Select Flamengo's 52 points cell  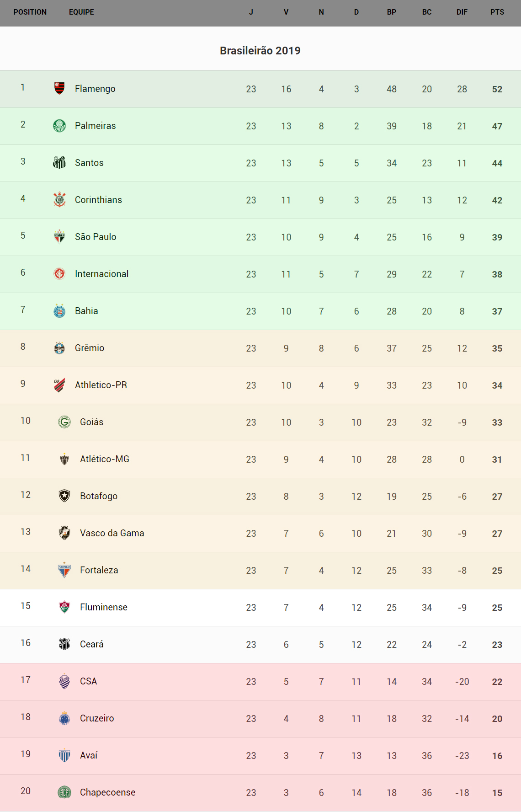pyautogui.click(x=497, y=89)
